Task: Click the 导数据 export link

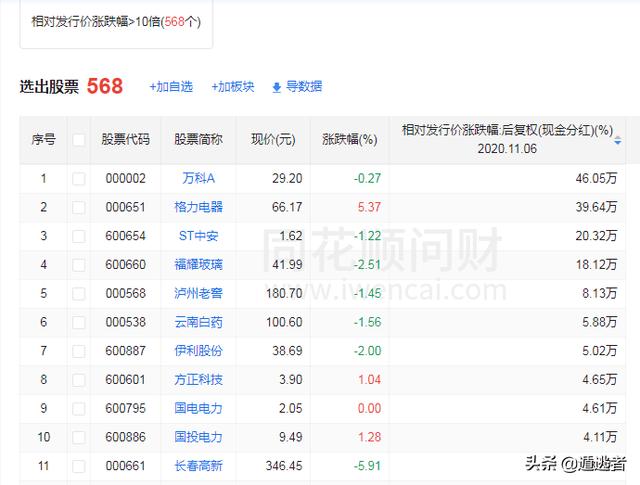Action: [304, 87]
